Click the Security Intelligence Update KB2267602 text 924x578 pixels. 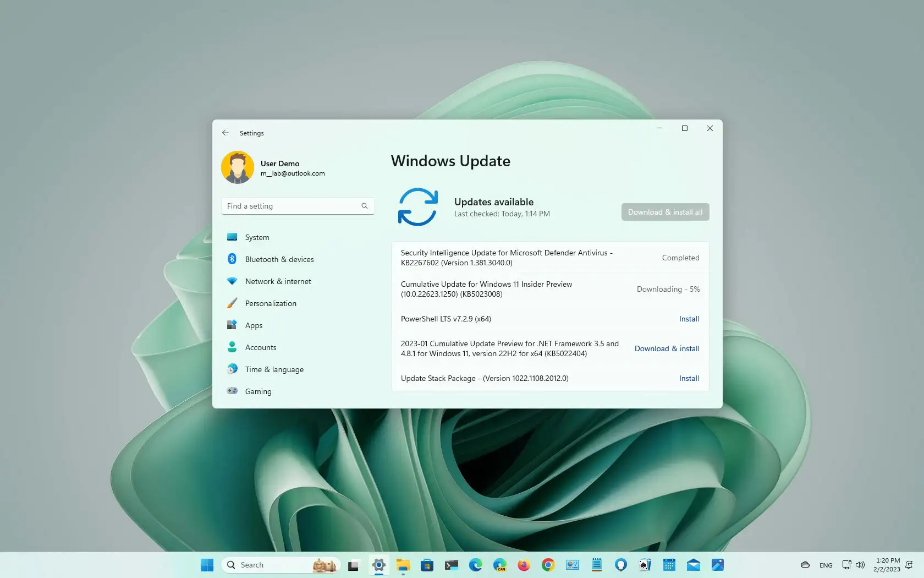(507, 258)
